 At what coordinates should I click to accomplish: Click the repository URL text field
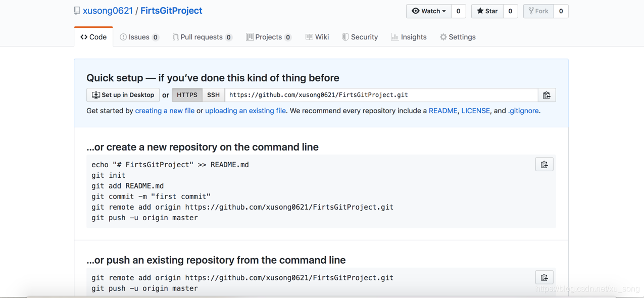(x=381, y=95)
